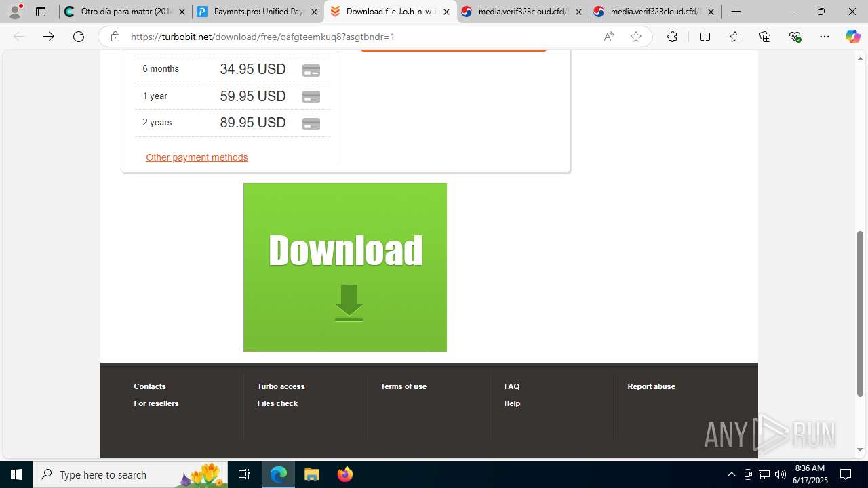
Task: Close the Paymnts.pro tab
Action: (314, 12)
